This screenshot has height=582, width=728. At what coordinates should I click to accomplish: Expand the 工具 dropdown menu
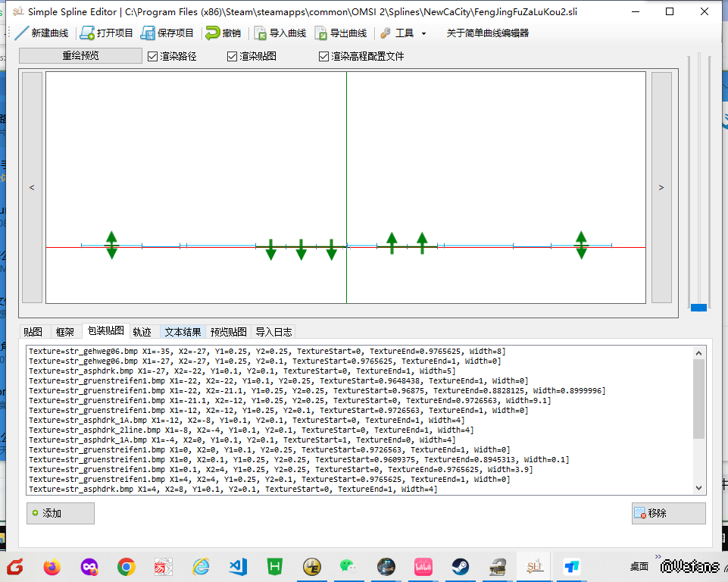[x=405, y=33]
